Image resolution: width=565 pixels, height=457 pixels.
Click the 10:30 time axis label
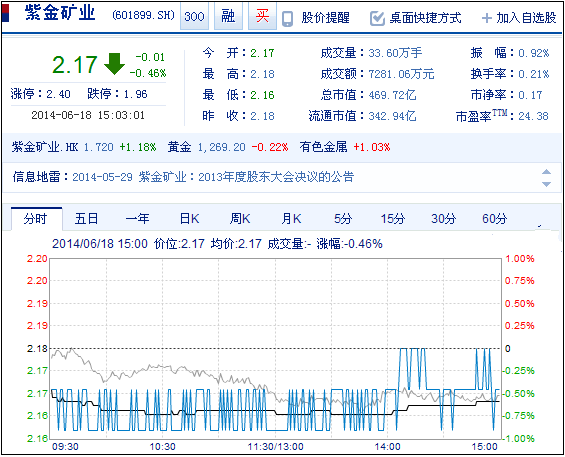[x=163, y=447]
